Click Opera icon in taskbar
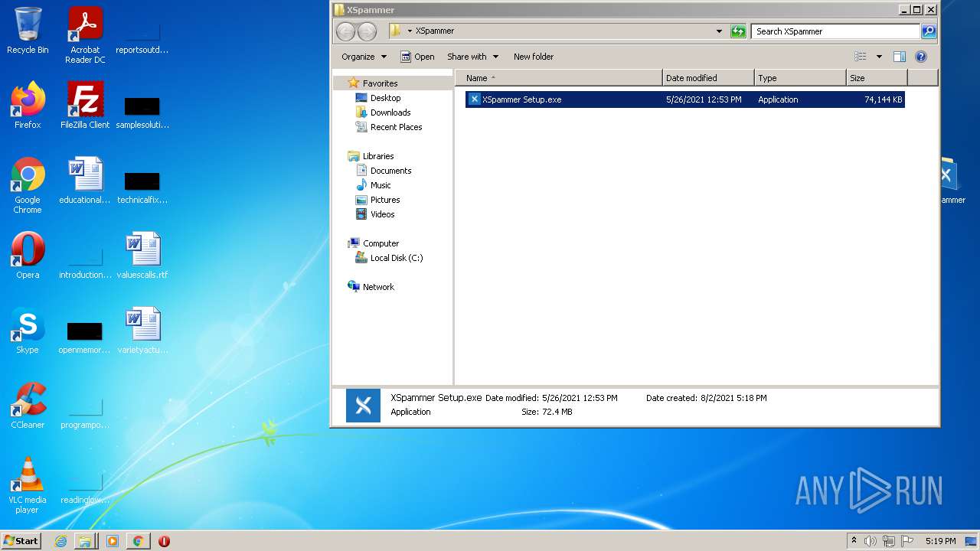 tap(164, 541)
